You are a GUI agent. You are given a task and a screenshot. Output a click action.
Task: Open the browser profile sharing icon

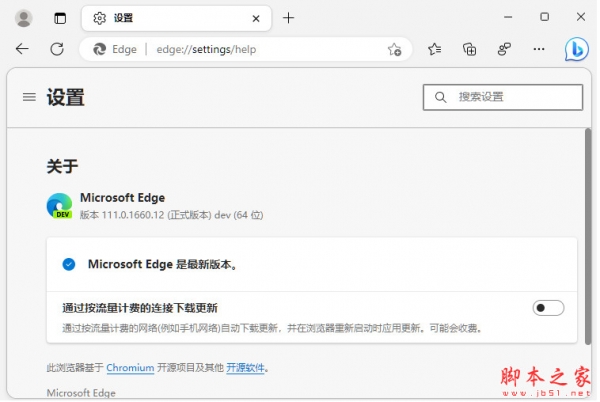click(x=504, y=49)
